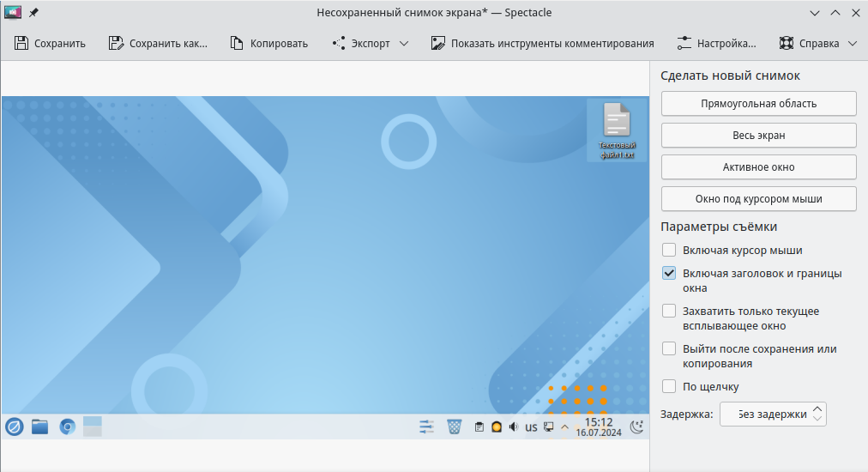Choose the Активное окно capture button
The image size is (868, 472).
[758, 167]
